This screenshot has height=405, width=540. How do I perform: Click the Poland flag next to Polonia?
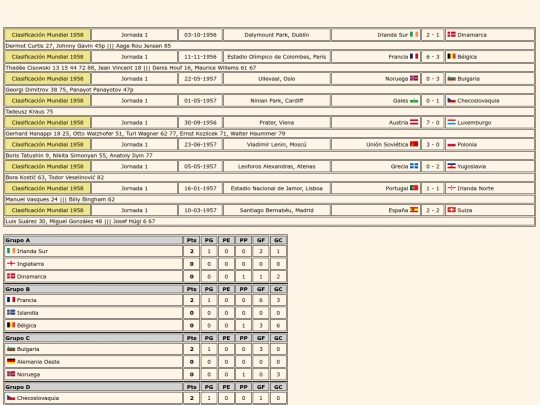pyautogui.click(x=451, y=144)
